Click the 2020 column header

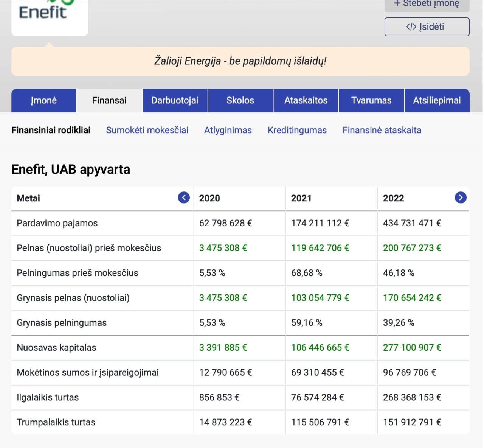pyautogui.click(x=209, y=198)
